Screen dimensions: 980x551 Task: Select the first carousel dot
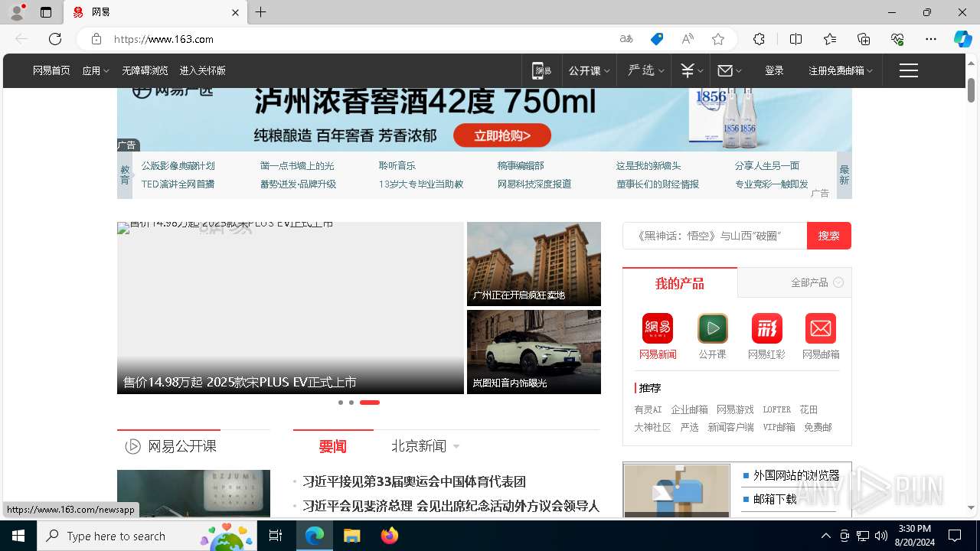[341, 403]
